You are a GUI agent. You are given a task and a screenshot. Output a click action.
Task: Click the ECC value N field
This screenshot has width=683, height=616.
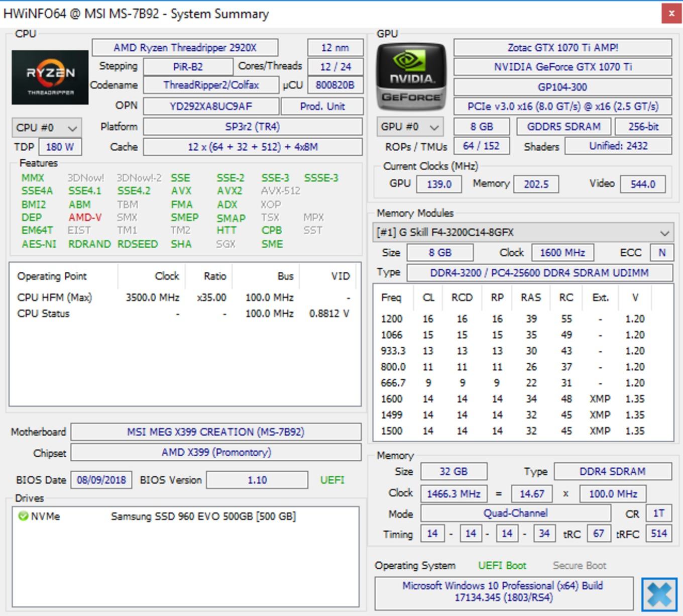pos(662,253)
